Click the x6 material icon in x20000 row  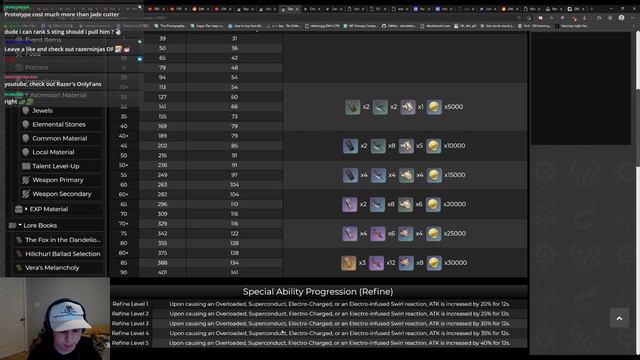(x=405, y=204)
